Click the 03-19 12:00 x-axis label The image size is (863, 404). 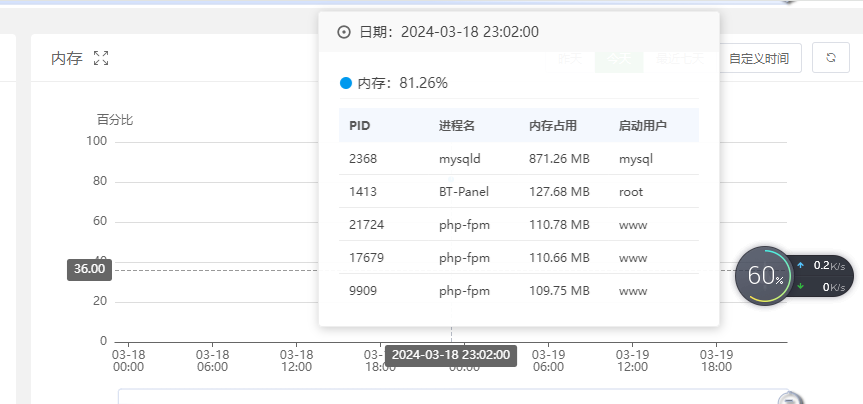(x=632, y=361)
